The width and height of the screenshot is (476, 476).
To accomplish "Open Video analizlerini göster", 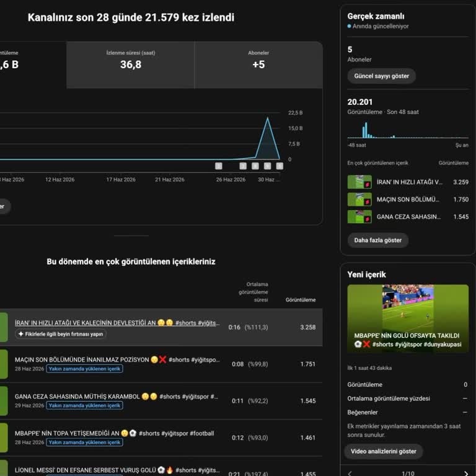I will tap(384, 451).
